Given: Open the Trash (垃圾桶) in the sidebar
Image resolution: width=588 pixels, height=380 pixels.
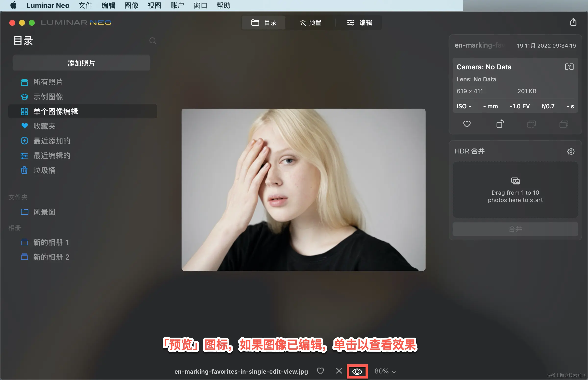Looking at the screenshot, I should [x=44, y=170].
